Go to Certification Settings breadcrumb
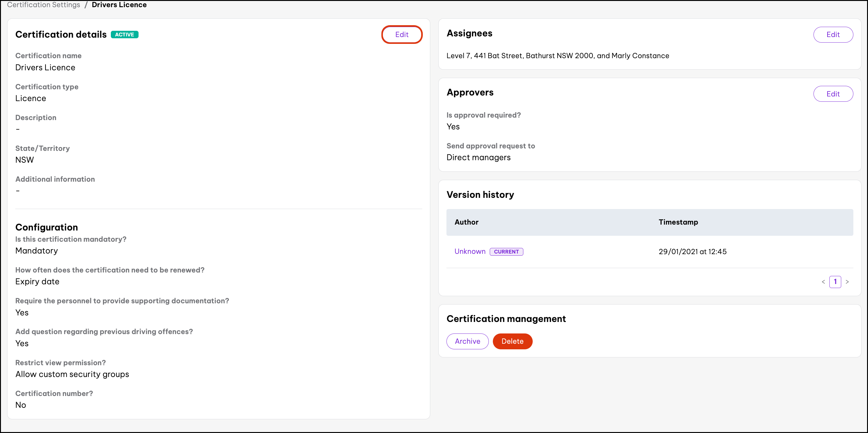Screen dimensions: 868x433 (x=44, y=5)
